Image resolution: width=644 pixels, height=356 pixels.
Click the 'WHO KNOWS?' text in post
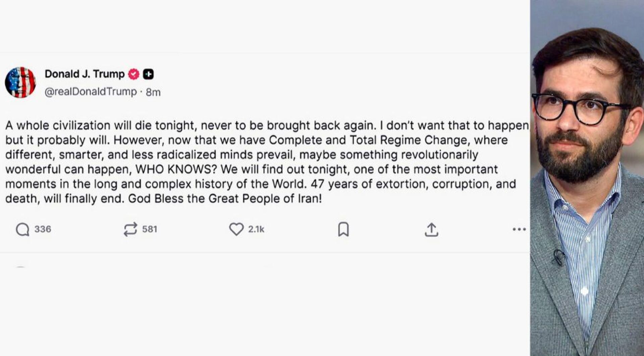point(176,169)
